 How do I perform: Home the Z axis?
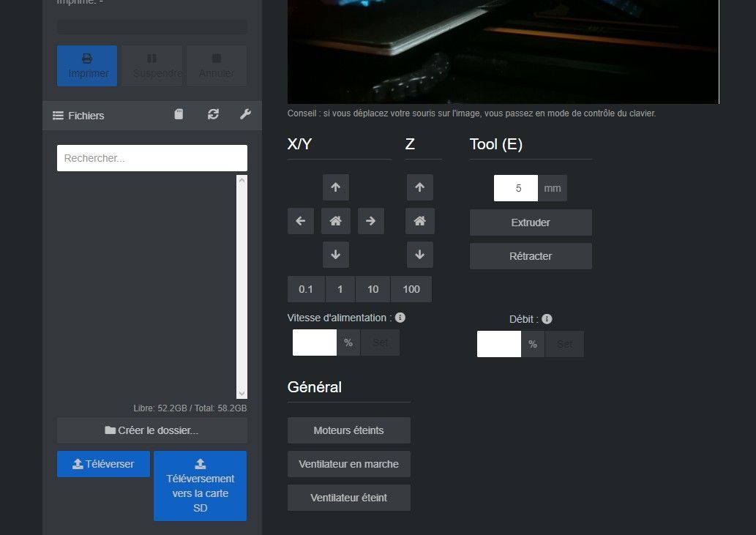tap(420, 221)
